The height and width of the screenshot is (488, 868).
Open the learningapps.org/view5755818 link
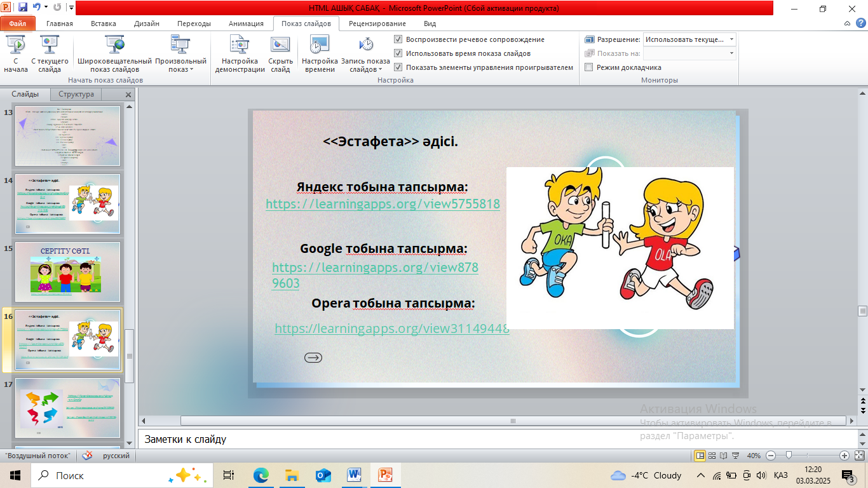[383, 204]
